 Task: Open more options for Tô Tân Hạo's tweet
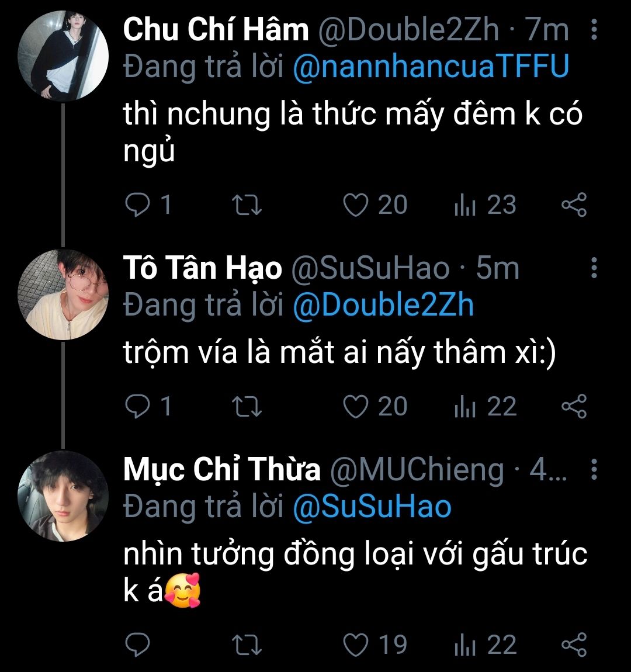594,268
